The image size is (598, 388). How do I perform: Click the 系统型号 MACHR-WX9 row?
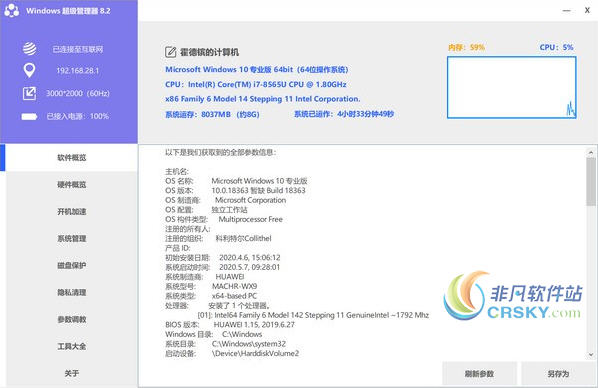[x=211, y=286]
